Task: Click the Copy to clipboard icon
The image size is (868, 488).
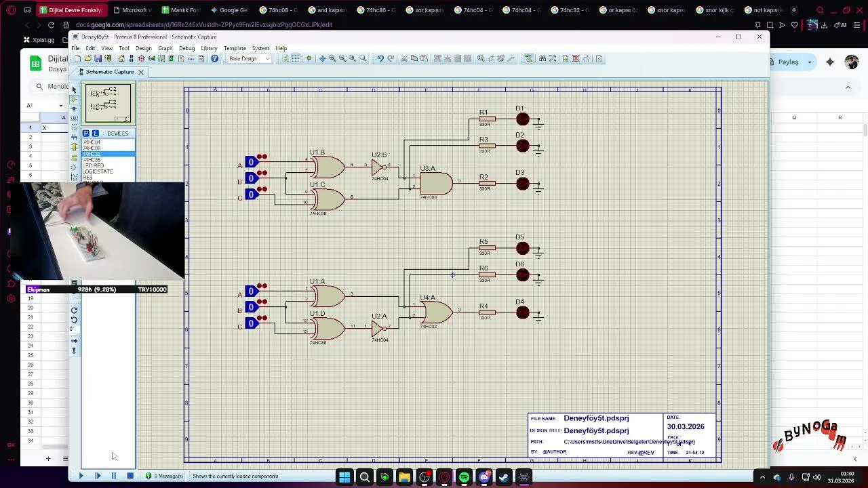Action: (414, 58)
